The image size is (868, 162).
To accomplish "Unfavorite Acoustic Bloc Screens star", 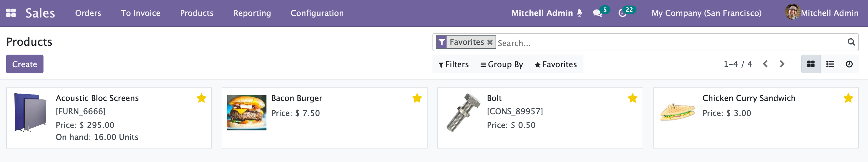I will (x=202, y=98).
